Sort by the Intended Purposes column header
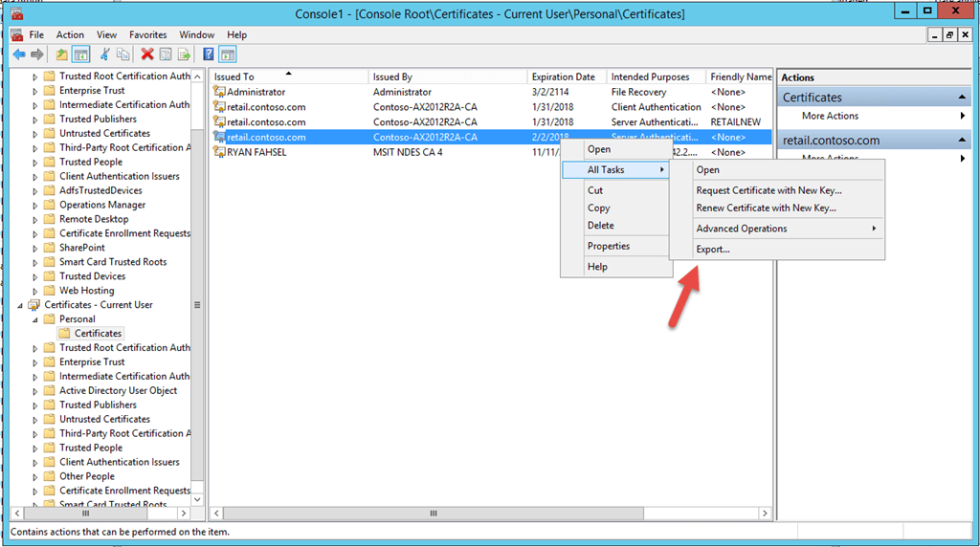Viewport: 980px width, 547px height. click(x=656, y=77)
